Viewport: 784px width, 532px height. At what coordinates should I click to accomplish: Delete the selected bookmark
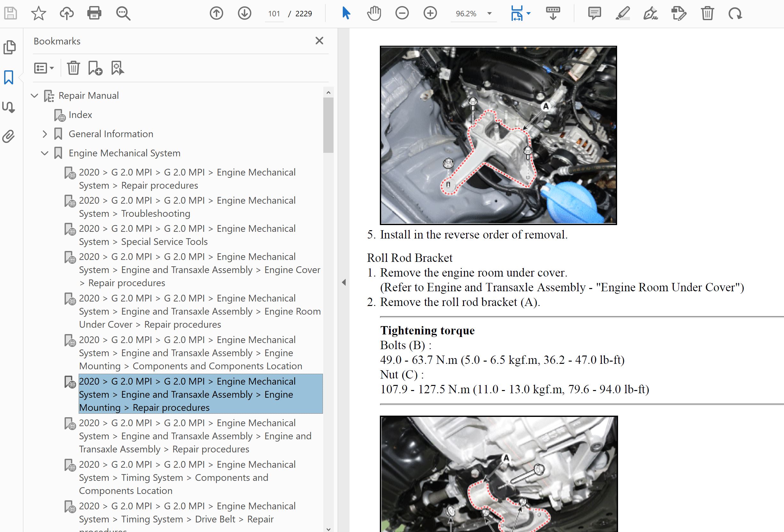tap(73, 68)
